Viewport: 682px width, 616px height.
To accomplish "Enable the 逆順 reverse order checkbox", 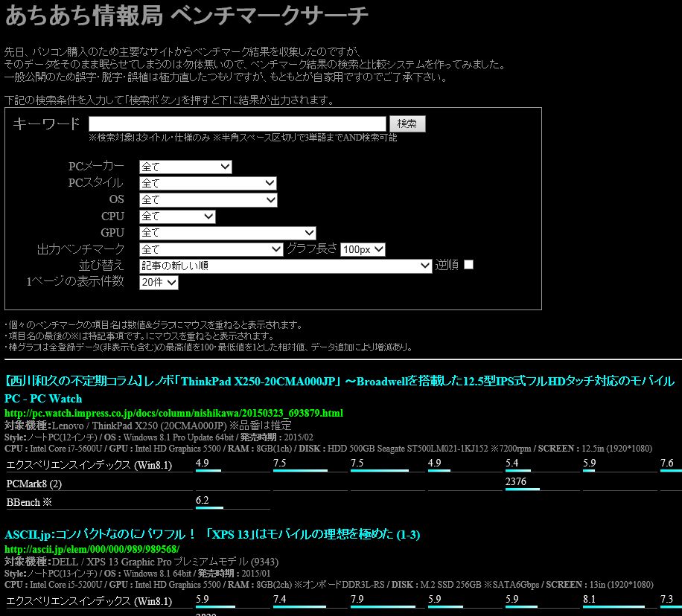I will click(x=468, y=265).
